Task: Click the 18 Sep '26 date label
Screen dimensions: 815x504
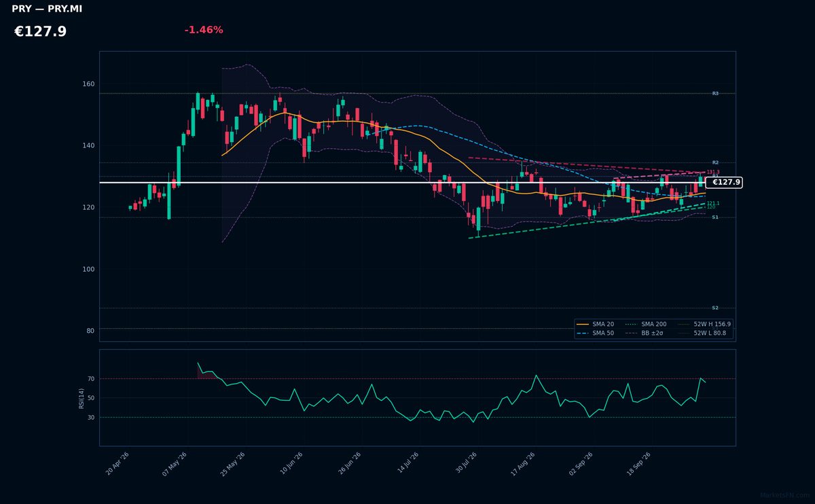Action: (x=640, y=463)
